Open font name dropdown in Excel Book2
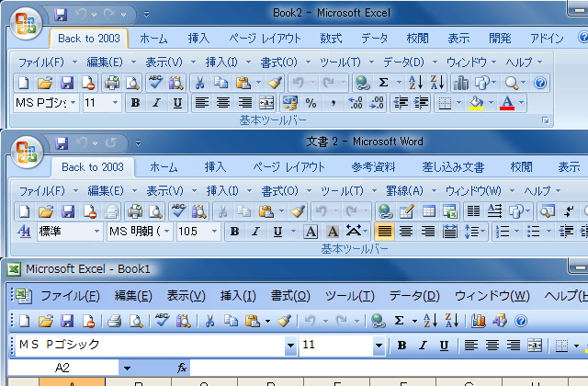The height and width of the screenshot is (386, 588). pos(73,103)
